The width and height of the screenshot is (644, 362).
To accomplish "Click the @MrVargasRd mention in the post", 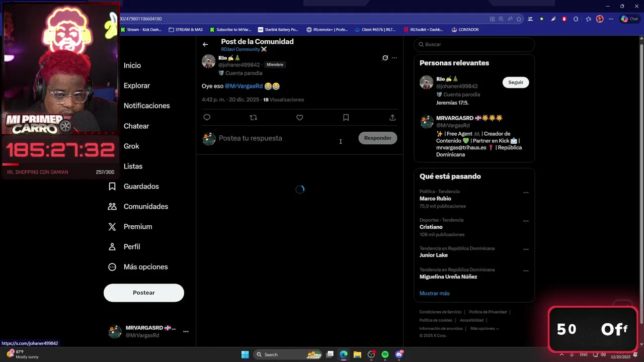I will [x=244, y=86].
